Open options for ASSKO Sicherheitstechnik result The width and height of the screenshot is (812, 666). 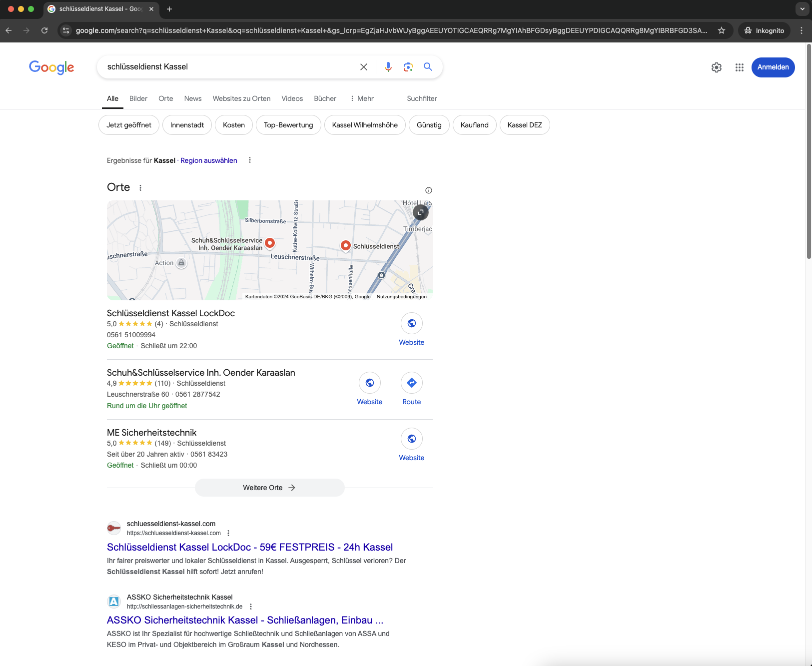tap(251, 607)
